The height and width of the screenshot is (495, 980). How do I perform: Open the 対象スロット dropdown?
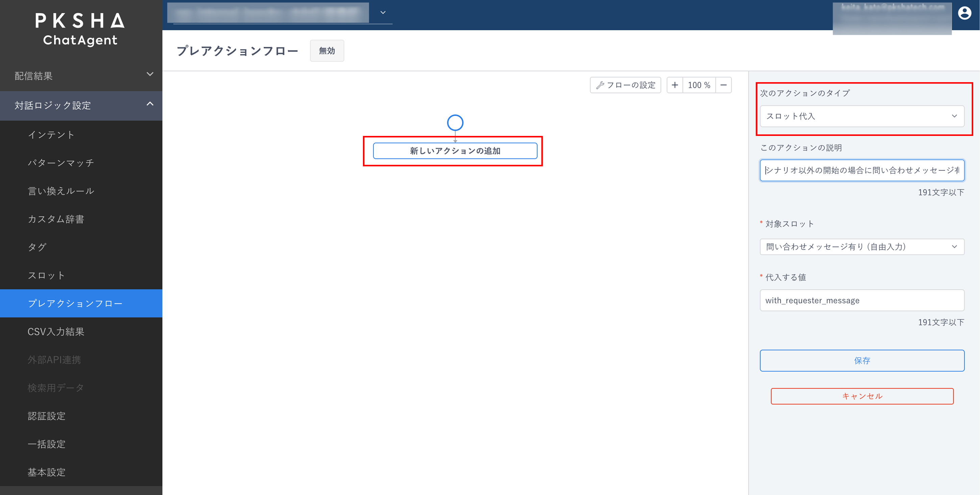click(862, 247)
